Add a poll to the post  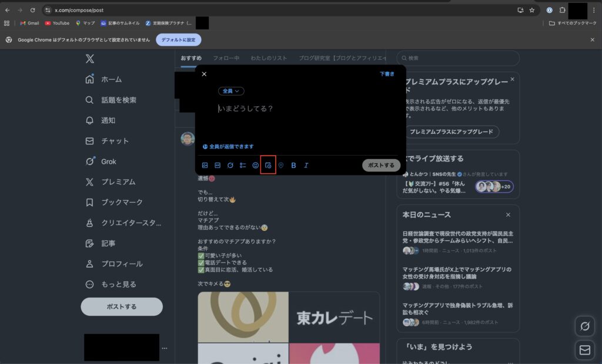coord(243,165)
